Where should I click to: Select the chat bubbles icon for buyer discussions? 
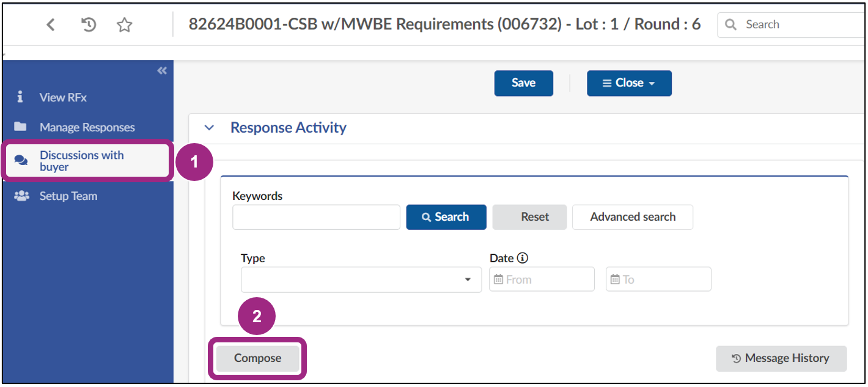[x=20, y=160]
